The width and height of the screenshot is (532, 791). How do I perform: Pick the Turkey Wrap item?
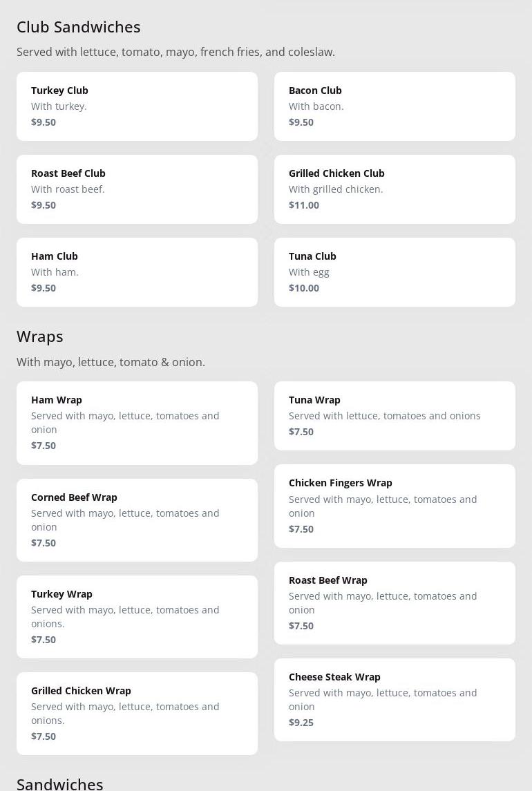137,617
